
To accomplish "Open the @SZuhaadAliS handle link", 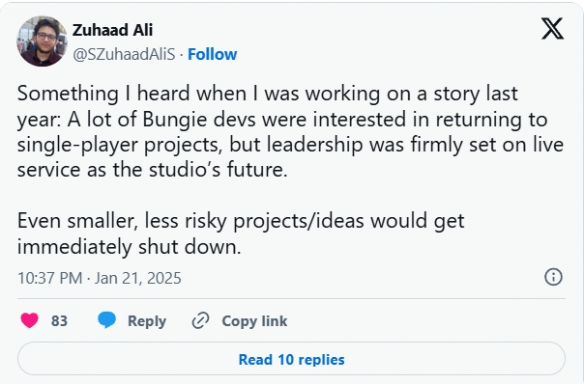I will [x=124, y=54].
